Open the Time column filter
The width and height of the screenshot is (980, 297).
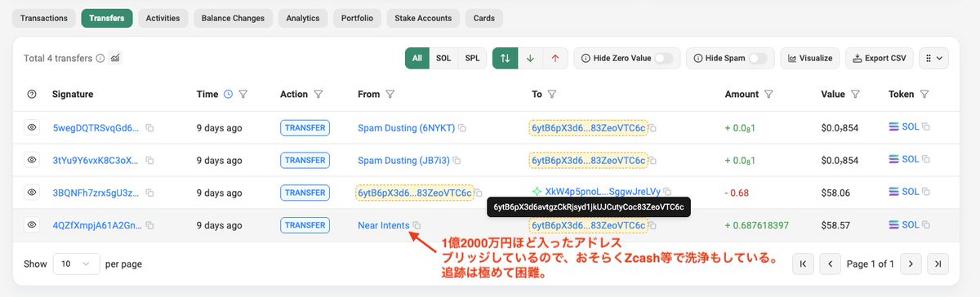coord(243,95)
